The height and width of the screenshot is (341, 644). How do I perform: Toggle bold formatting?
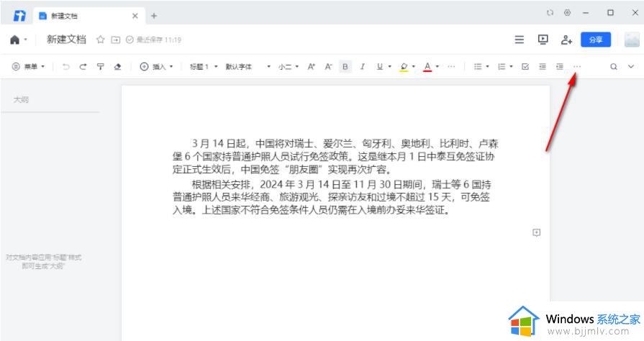point(345,67)
